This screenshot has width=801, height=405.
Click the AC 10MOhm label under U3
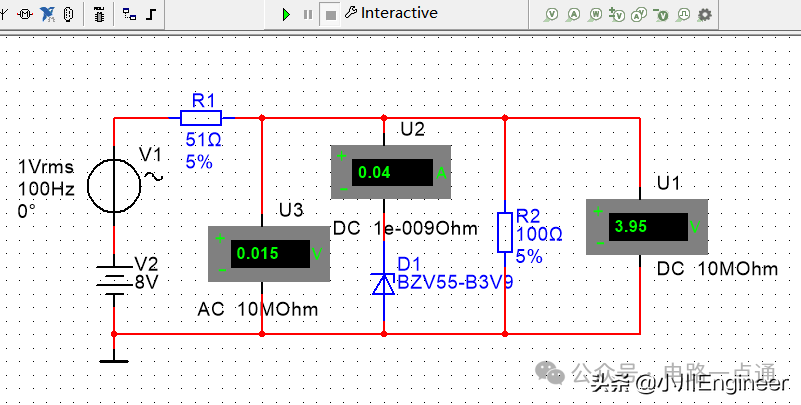(x=258, y=309)
